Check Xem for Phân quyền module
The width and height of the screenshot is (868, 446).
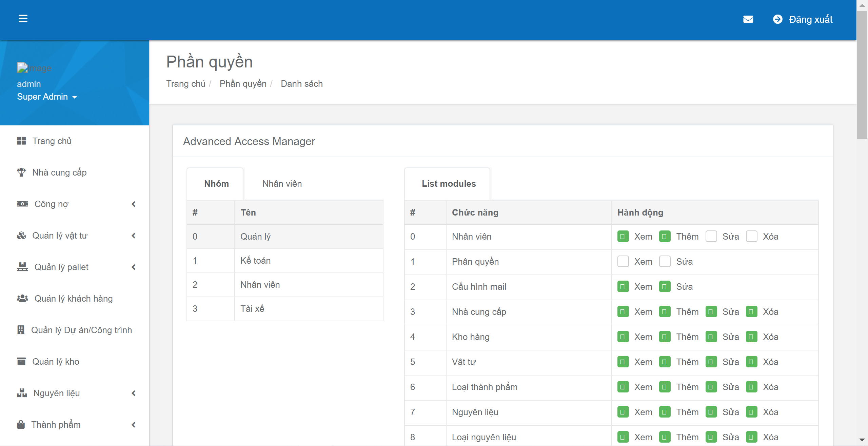pyautogui.click(x=623, y=261)
